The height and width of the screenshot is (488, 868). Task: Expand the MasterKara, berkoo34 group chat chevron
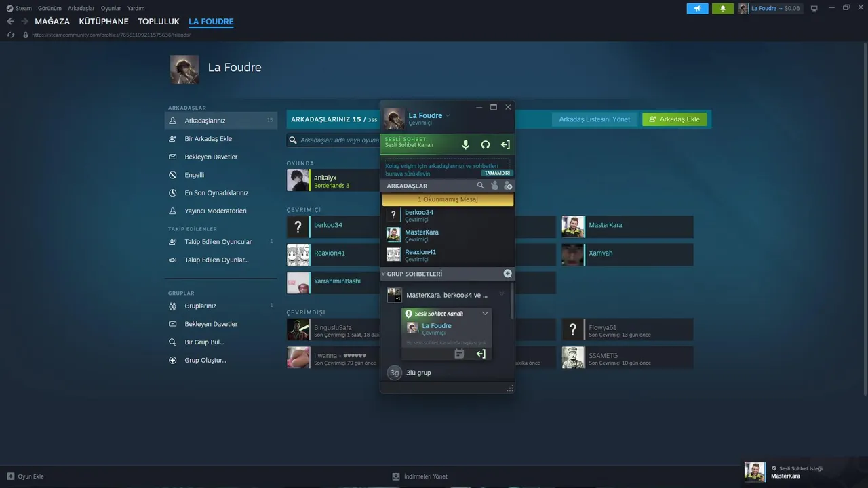[x=502, y=295]
